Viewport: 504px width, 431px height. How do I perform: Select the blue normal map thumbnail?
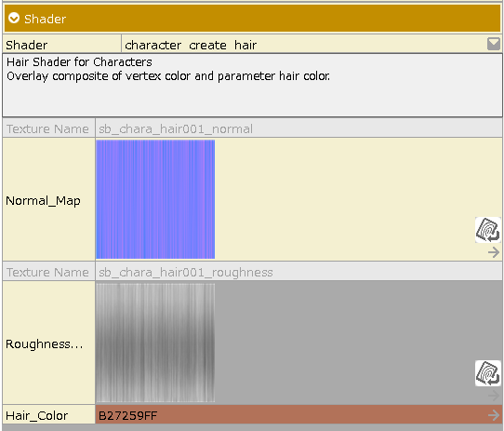click(155, 199)
